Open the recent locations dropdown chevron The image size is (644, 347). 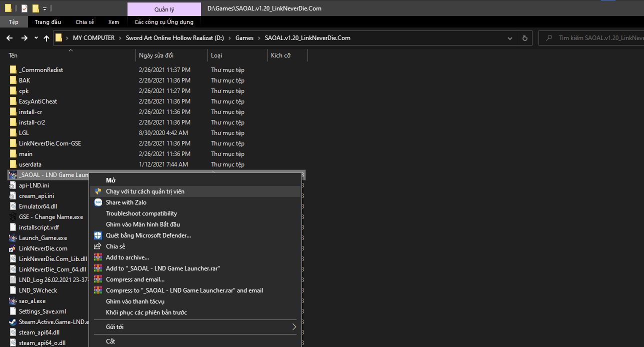[x=36, y=38]
